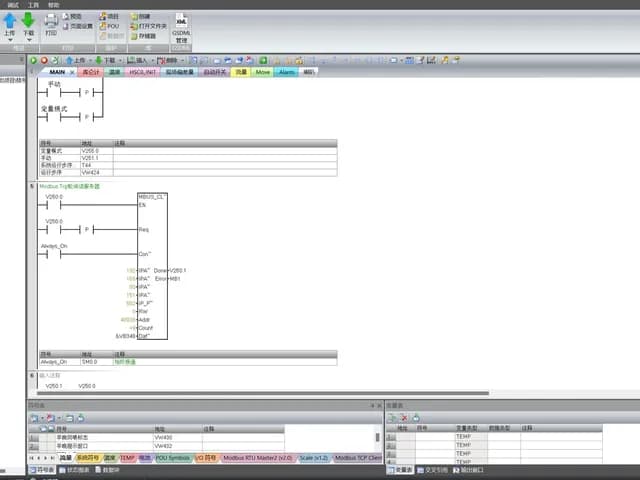The image size is (640, 480).
Task: Select the TEMP symbol table tab
Action: [127, 458]
